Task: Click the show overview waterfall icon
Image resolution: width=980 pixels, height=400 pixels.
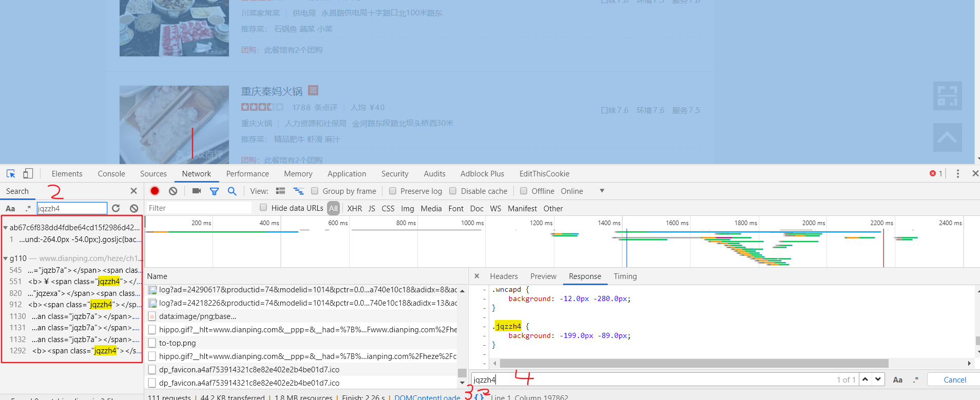Action: 298,191
